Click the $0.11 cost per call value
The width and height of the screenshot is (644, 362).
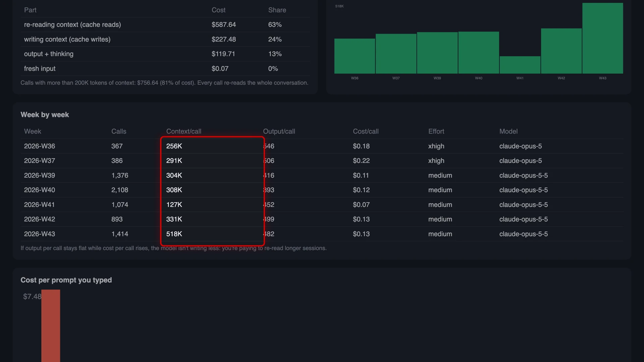tap(361, 175)
